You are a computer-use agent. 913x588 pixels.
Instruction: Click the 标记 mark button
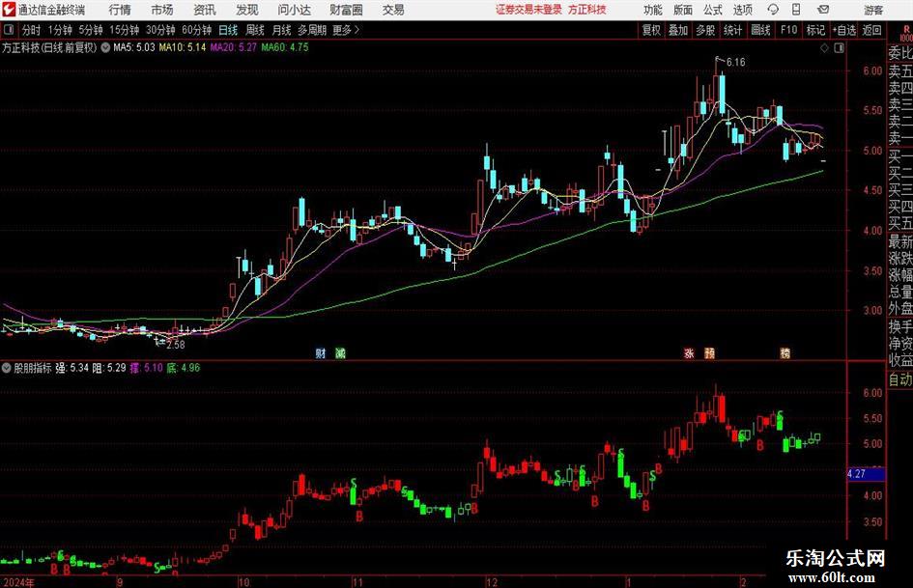815,30
